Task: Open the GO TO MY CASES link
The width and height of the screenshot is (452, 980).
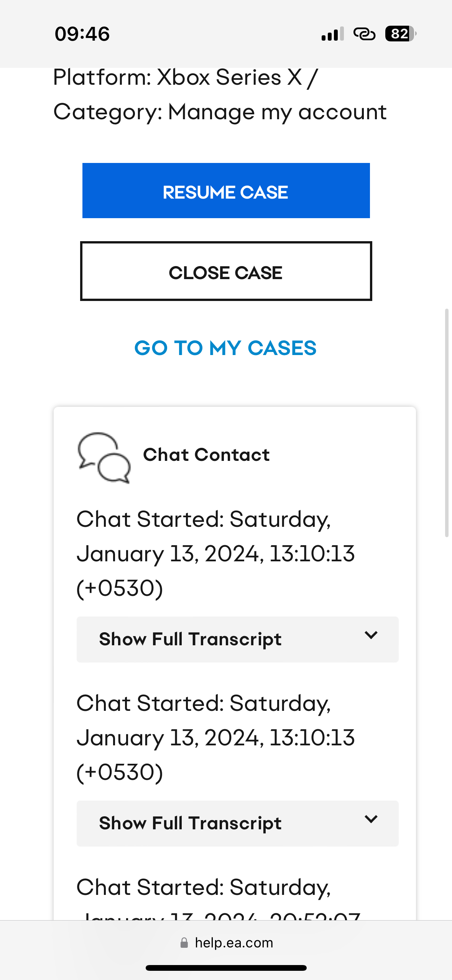Action: pyautogui.click(x=225, y=348)
